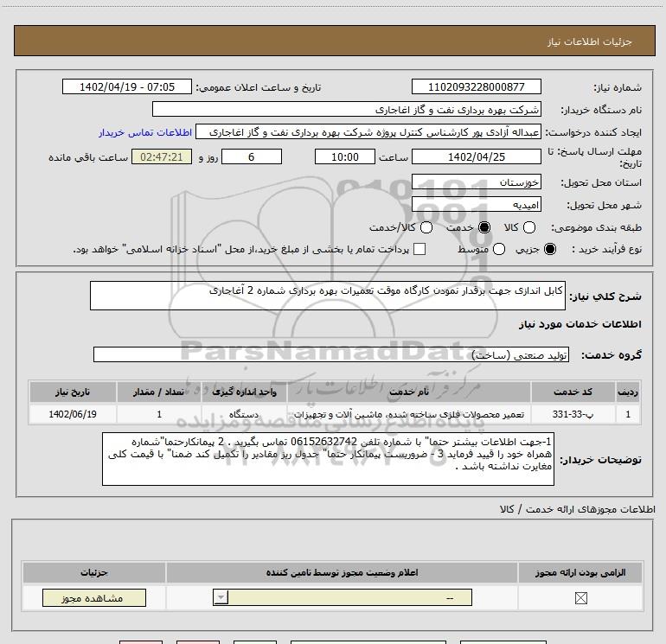Click the unit cell دستگاه
666x644 pixels.
pyautogui.click(x=244, y=414)
